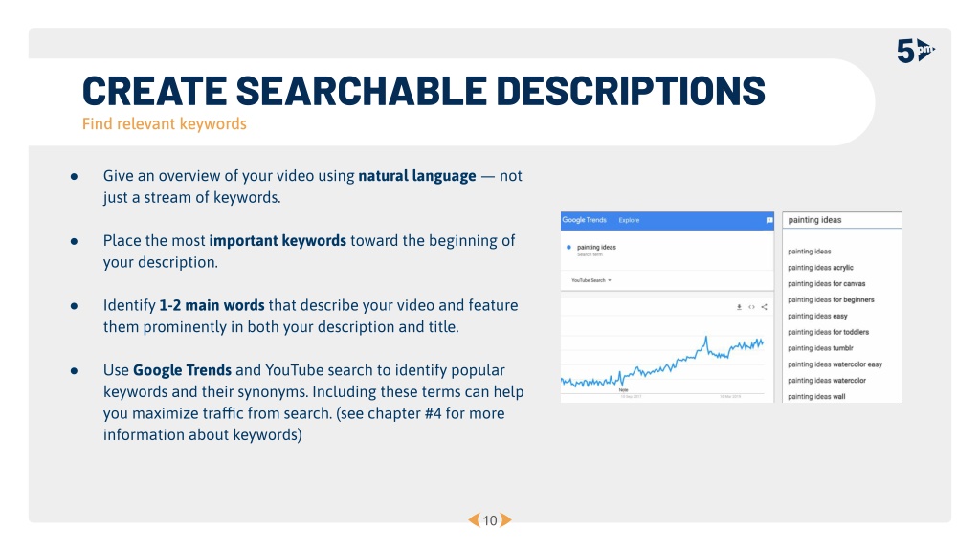
Task: Click the painting ideas search box
Action: (x=842, y=220)
